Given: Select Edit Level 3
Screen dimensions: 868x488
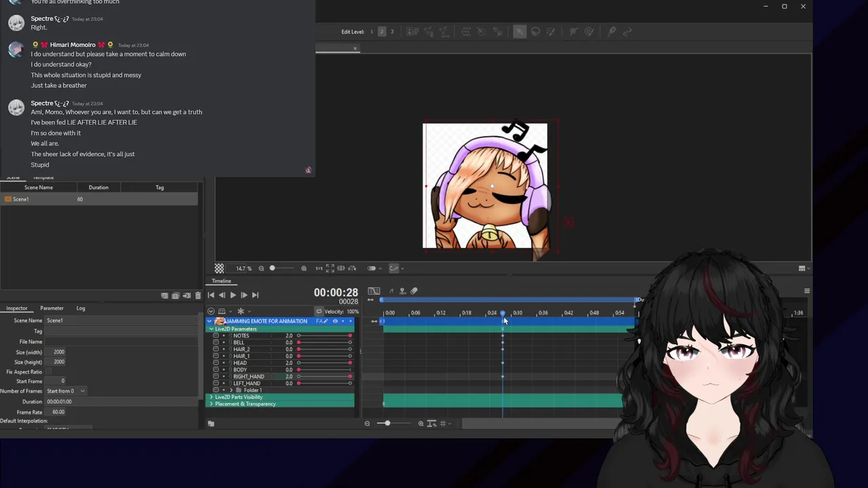Looking at the screenshot, I should point(392,32).
